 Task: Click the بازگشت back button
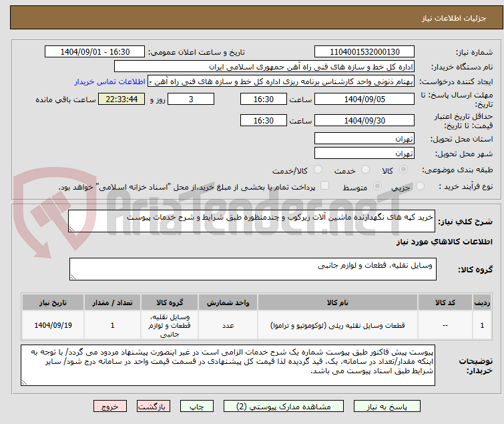tap(154, 407)
